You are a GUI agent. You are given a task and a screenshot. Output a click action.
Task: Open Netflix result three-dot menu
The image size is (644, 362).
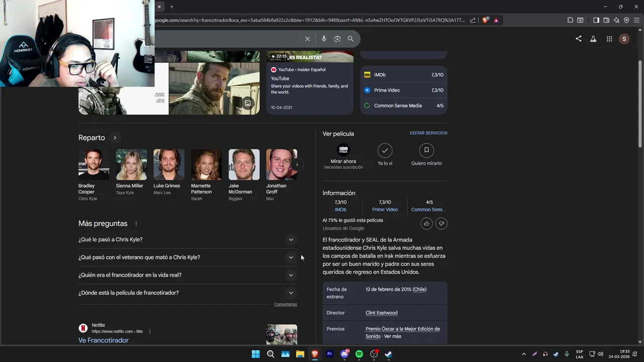pos(150,331)
